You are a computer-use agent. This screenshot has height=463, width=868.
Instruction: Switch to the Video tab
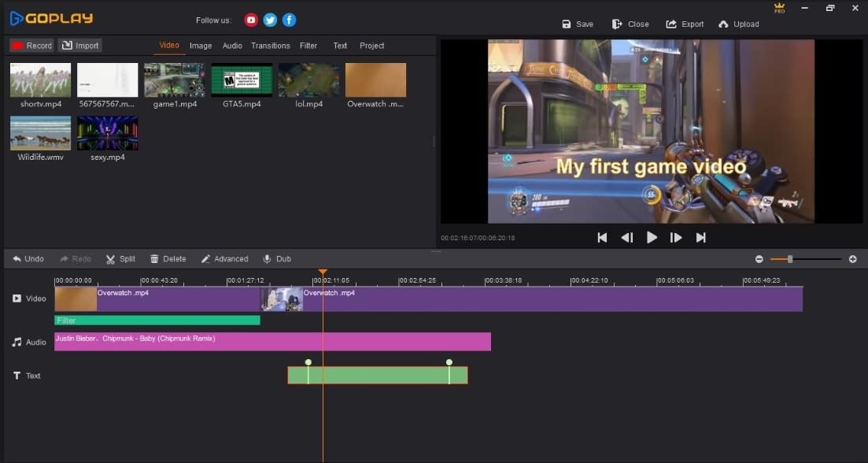click(169, 46)
